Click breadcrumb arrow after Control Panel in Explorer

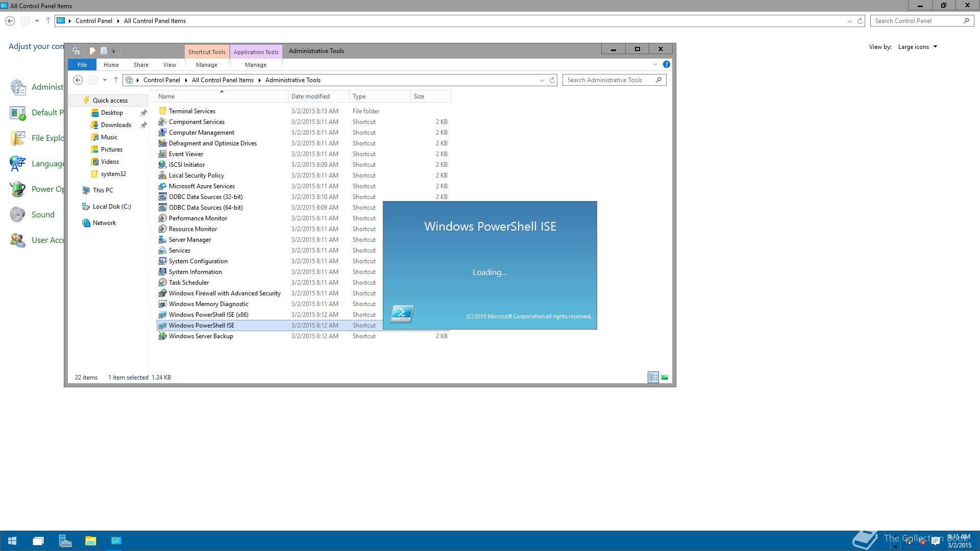pyautogui.click(x=186, y=80)
